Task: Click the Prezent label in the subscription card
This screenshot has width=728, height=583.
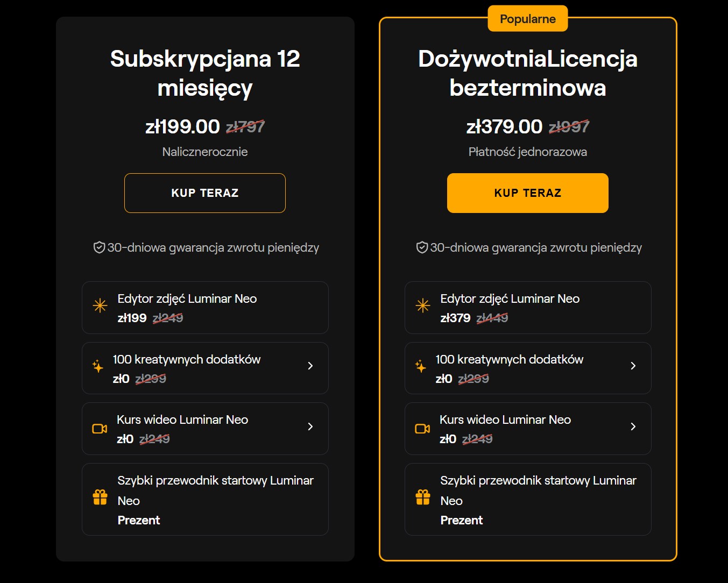Action: [x=138, y=520]
